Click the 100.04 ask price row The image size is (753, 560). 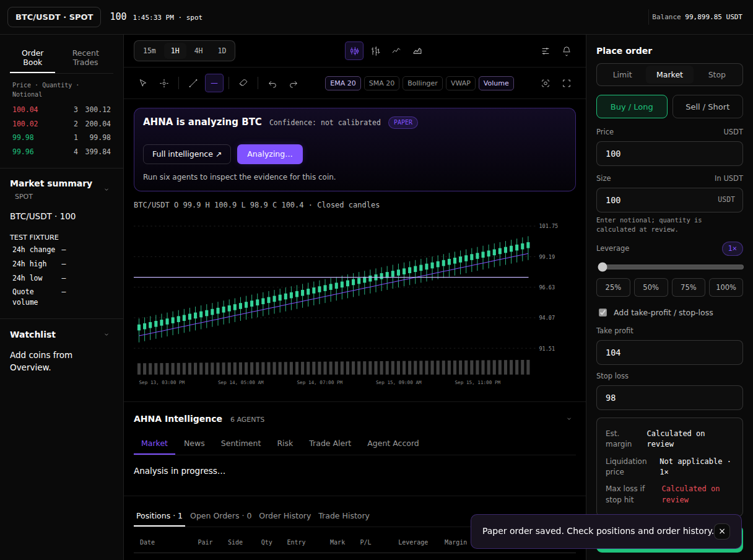(62, 109)
